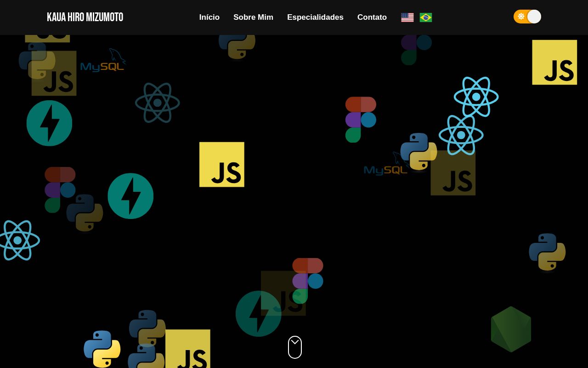Jump to the Contato section
Screen dimensions: 588x368
point(372,17)
